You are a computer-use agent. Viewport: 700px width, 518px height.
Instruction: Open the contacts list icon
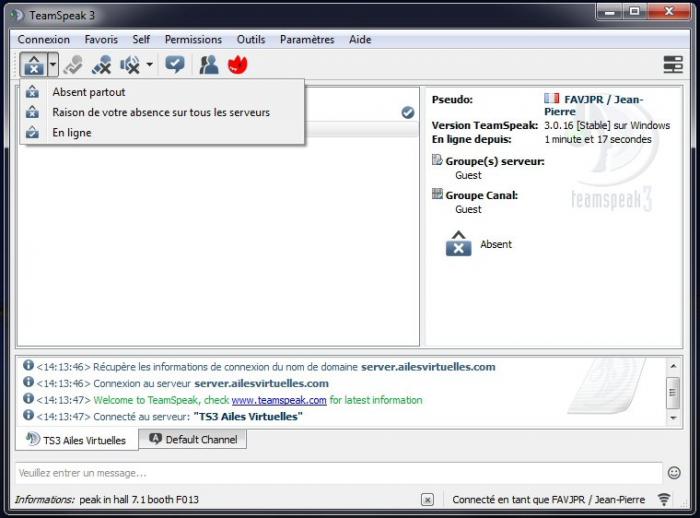[x=208, y=65]
